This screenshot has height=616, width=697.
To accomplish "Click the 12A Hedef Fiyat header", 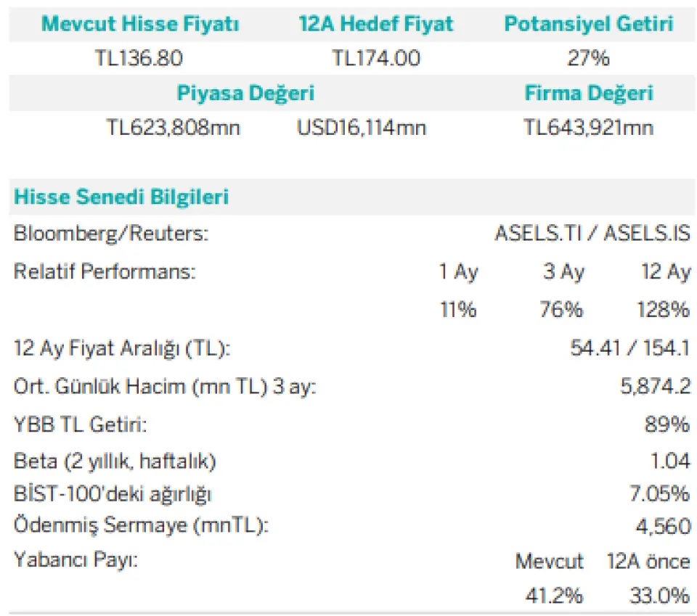I will [376, 23].
